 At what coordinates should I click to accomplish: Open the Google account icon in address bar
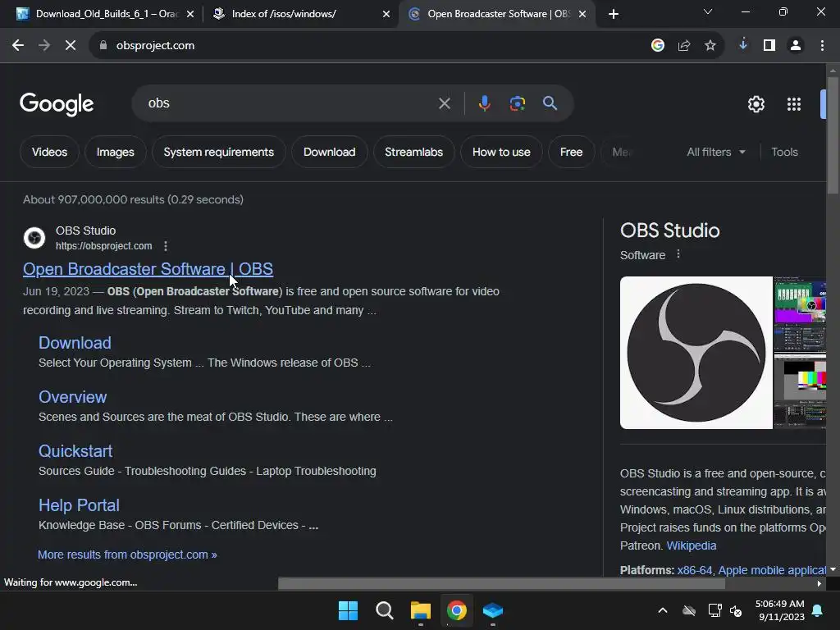click(658, 46)
